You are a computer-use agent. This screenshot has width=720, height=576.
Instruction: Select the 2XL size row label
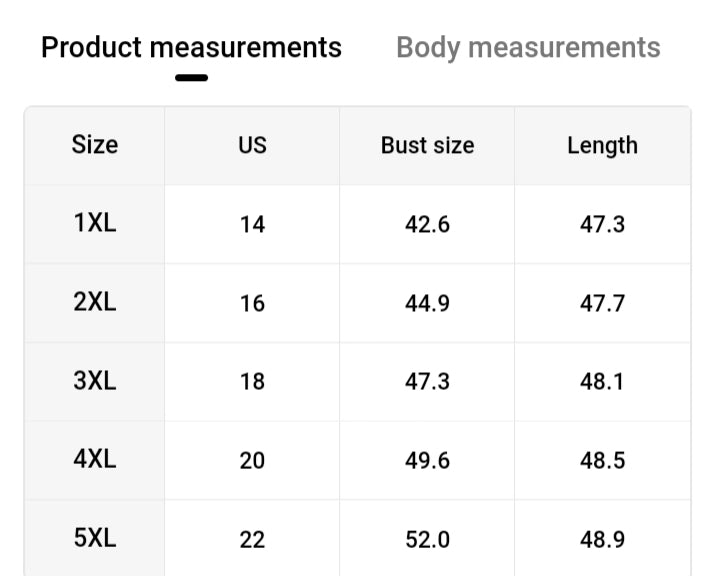(x=95, y=302)
